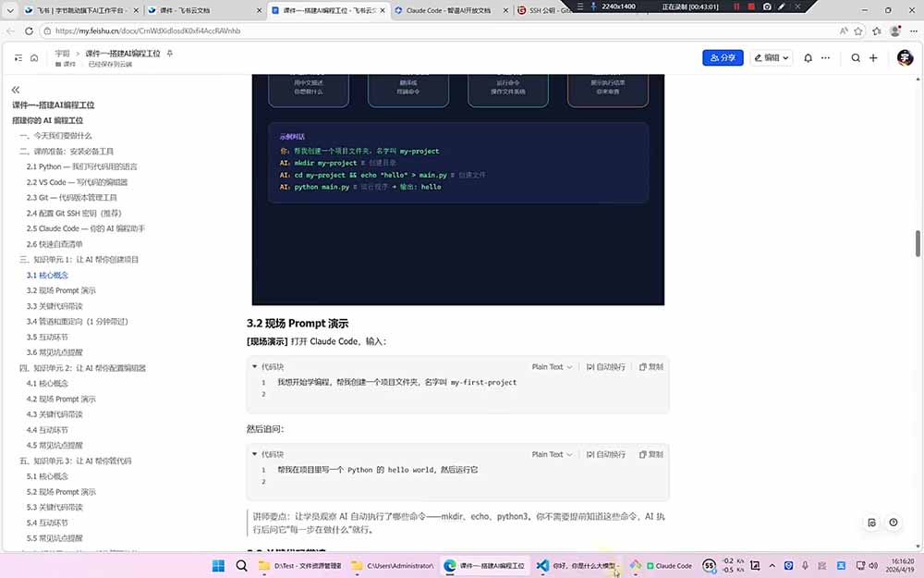Open the document directory list icon

(18, 57)
